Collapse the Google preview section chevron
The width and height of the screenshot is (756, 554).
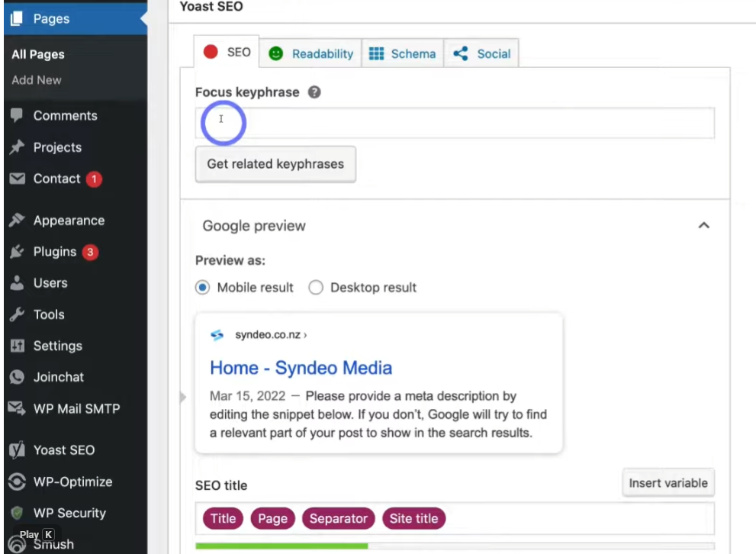[x=704, y=225]
